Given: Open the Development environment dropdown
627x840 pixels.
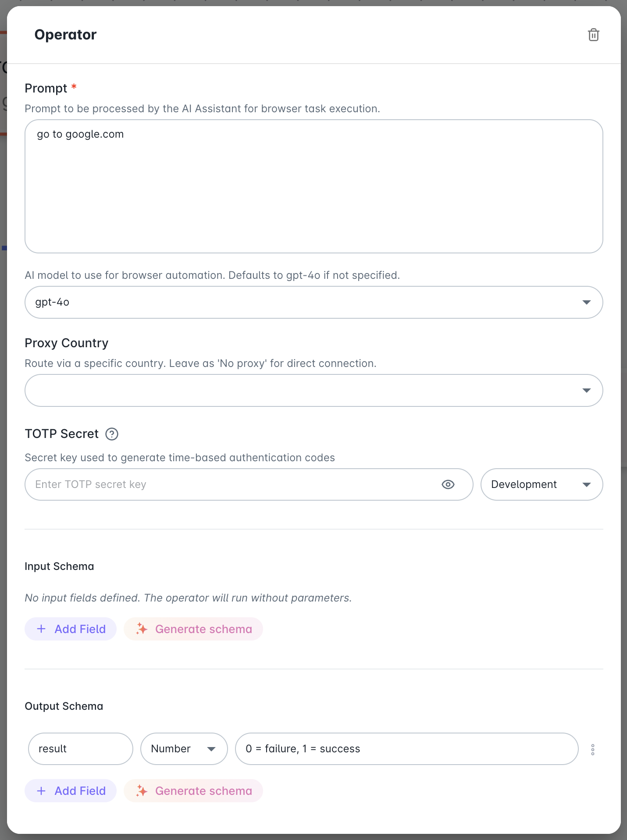Looking at the screenshot, I should click(541, 484).
